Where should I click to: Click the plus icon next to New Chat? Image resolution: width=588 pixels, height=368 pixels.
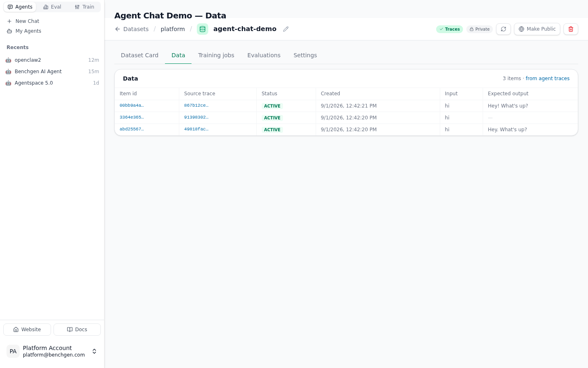pyautogui.click(x=9, y=21)
